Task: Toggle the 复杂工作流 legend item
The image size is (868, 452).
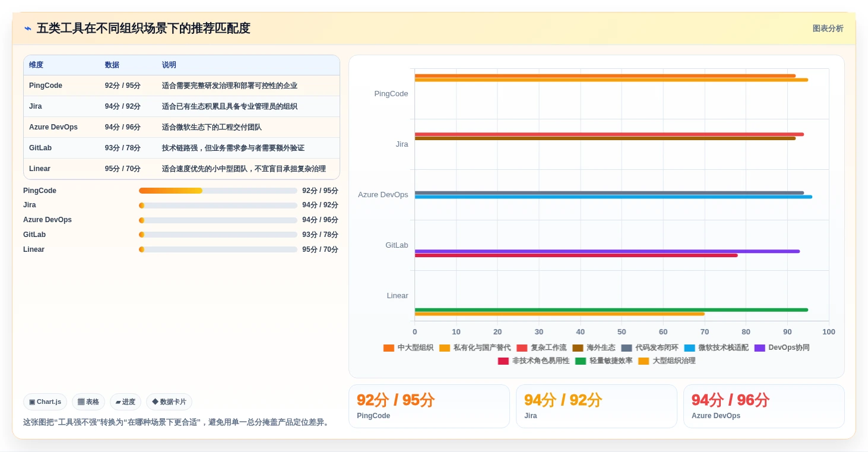Action: pos(541,347)
